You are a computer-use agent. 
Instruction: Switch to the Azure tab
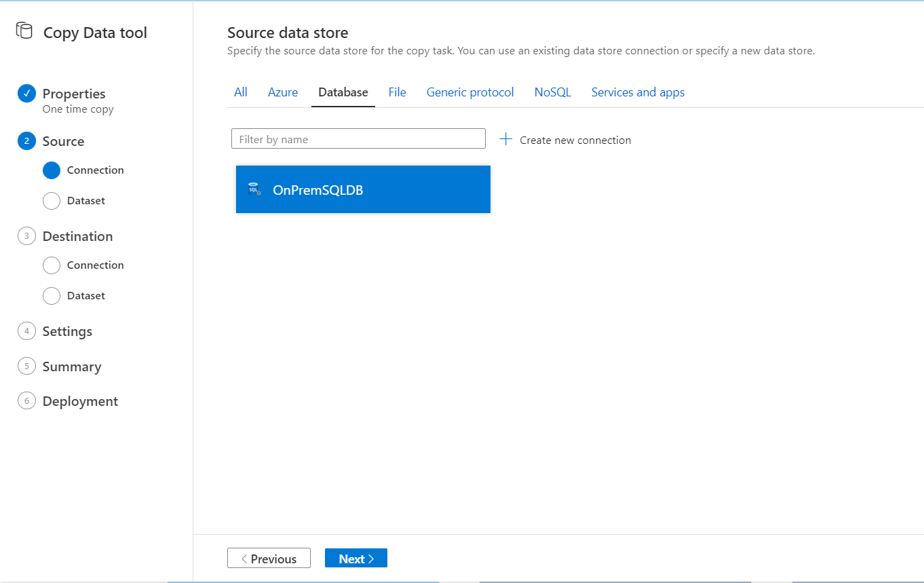point(283,92)
